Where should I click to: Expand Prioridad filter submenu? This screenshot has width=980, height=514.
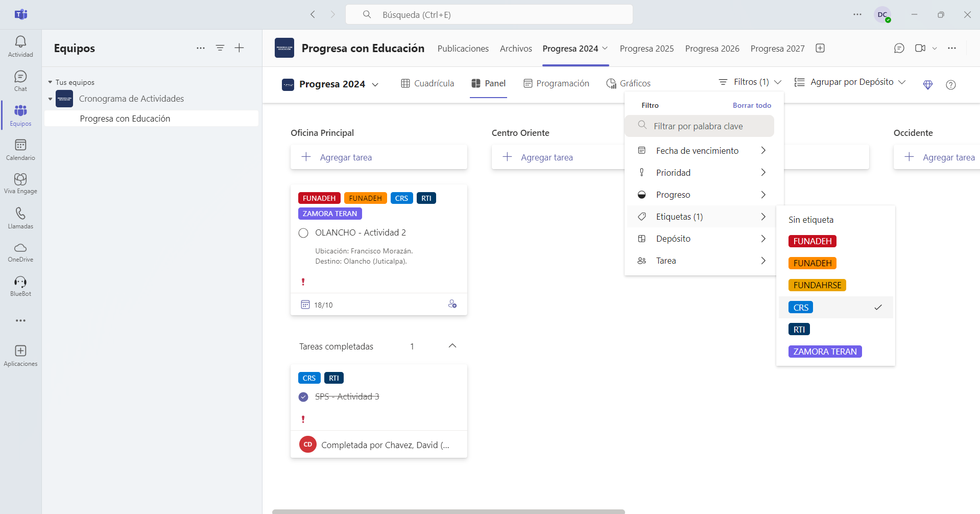701,173
